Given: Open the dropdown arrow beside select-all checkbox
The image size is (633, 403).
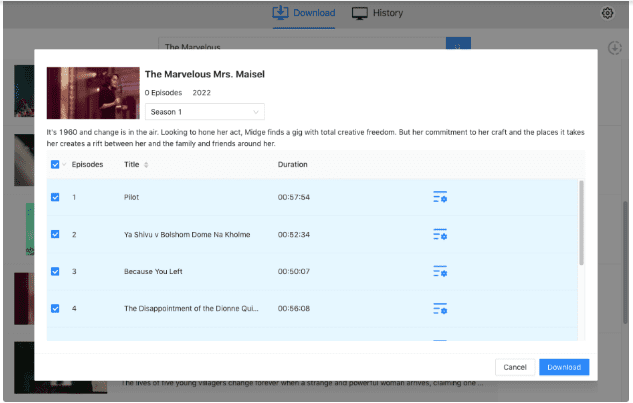Looking at the screenshot, I should [x=64, y=165].
